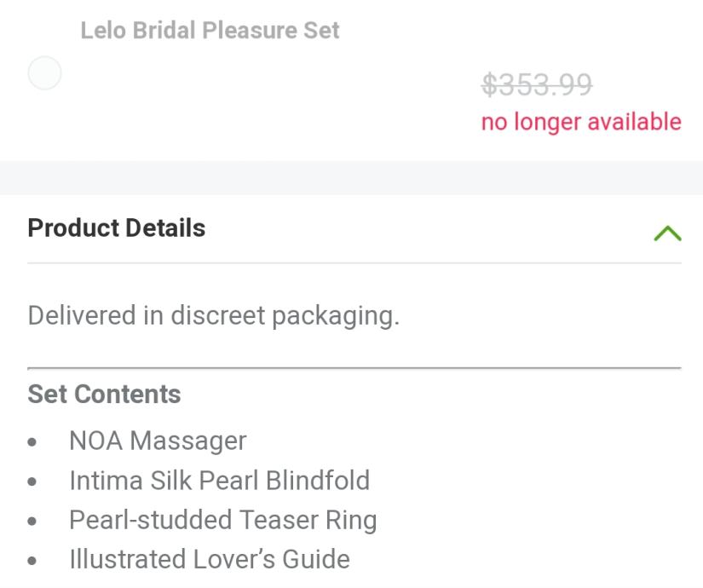Select the Lelo Bridal Pleasure Set radio circle

(44, 74)
